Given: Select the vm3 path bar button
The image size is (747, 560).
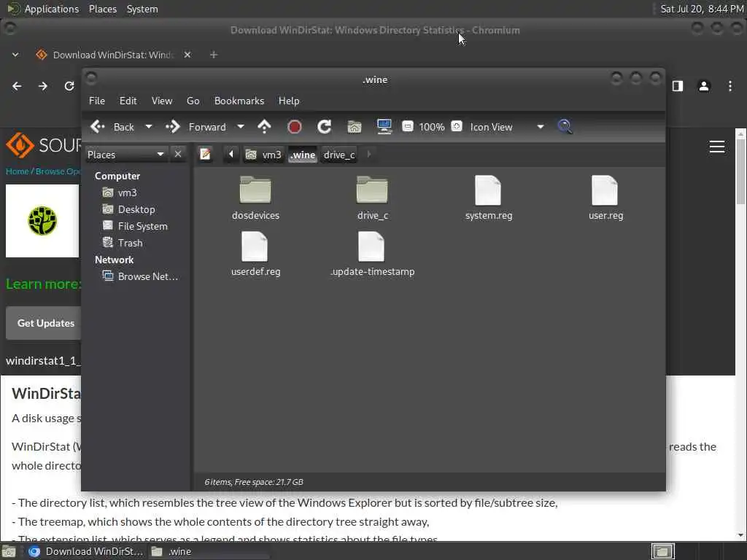Looking at the screenshot, I should tap(265, 155).
